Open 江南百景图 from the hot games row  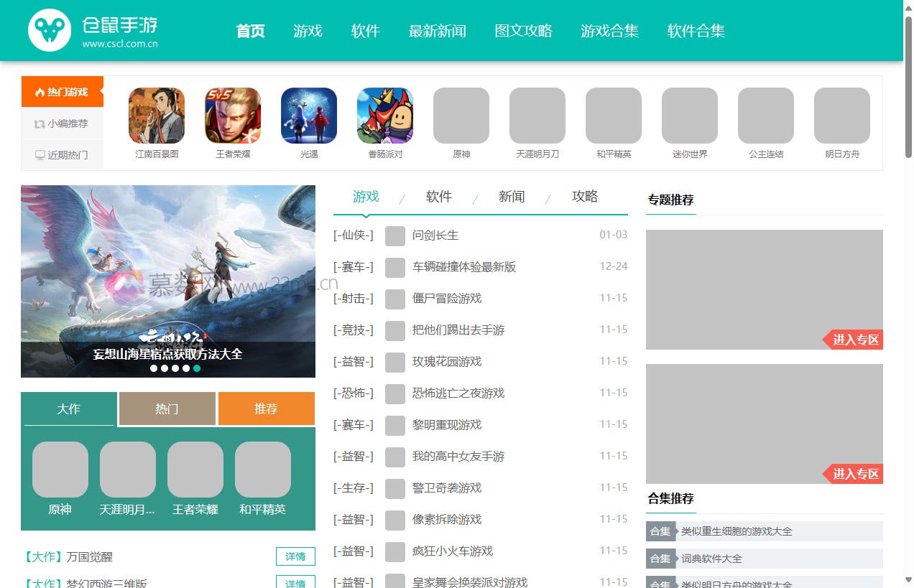156,115
